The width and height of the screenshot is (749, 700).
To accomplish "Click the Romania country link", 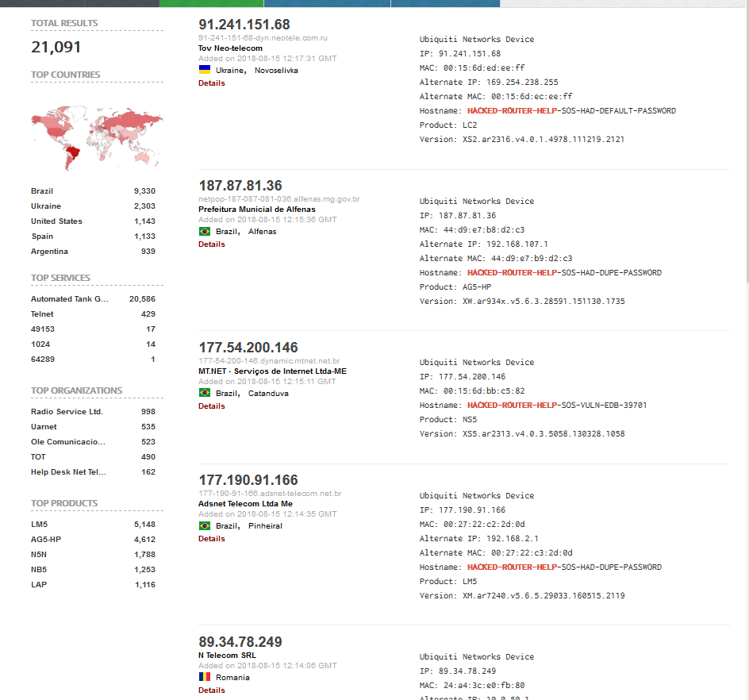I will (x=232, y=677).
